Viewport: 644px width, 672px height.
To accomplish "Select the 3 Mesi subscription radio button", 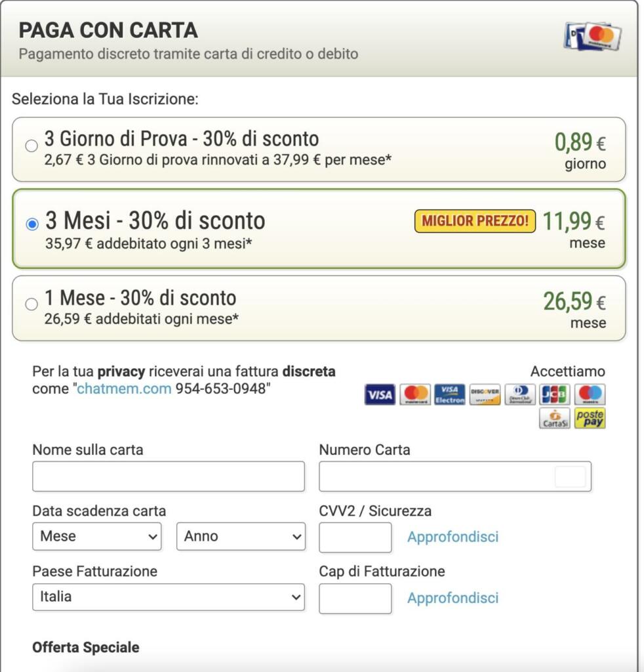I will click(32, 224).
